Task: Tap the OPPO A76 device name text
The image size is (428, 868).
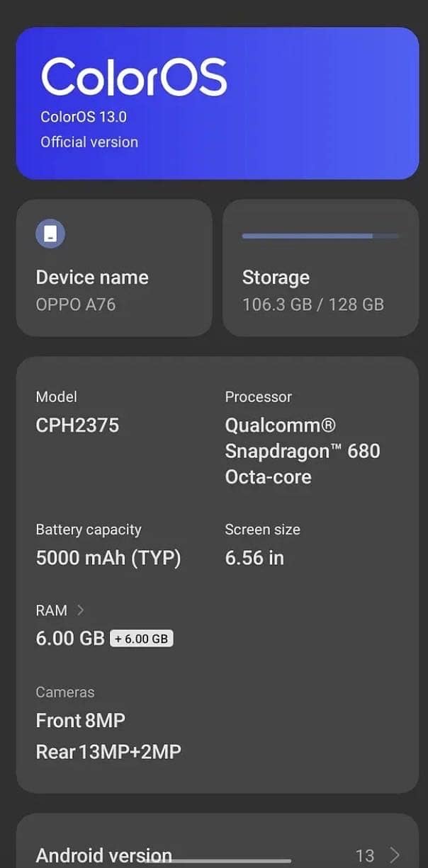Action: coord(76,304)
